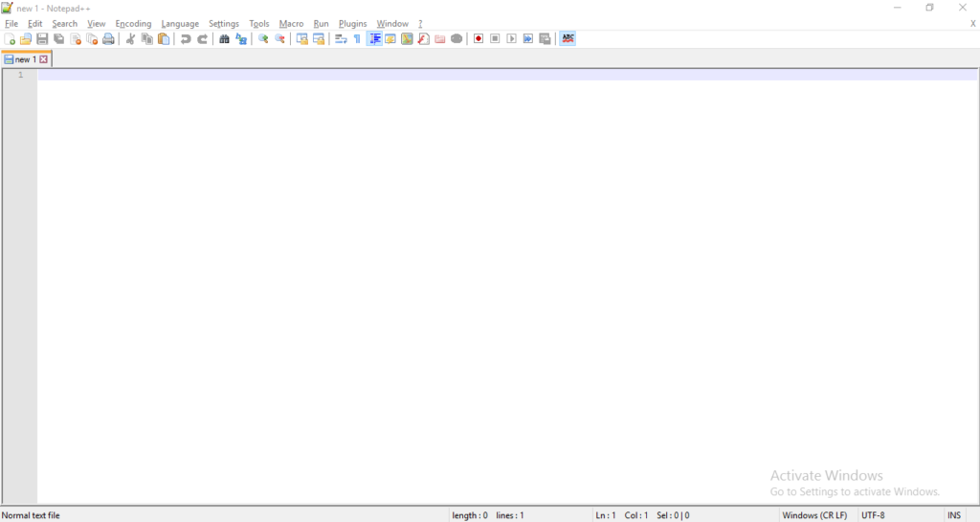Viewport: 980px width, 522px height.
Task: Select the new 1 document tab
Action: pyautogui.click(x=24, y=59)
